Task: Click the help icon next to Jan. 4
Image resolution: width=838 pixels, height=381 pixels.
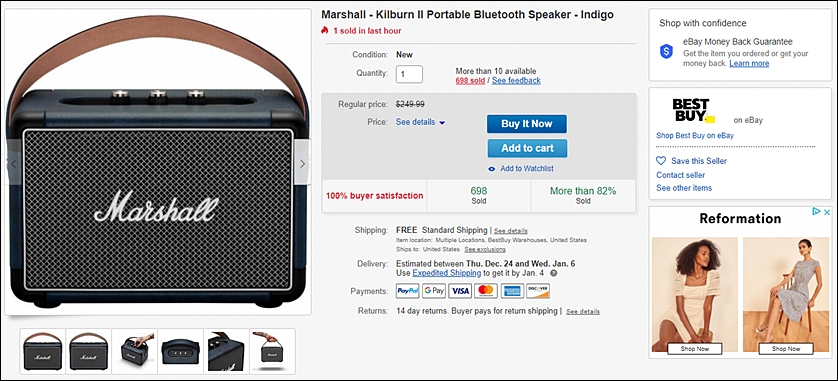Action: [x=554, y=273]
